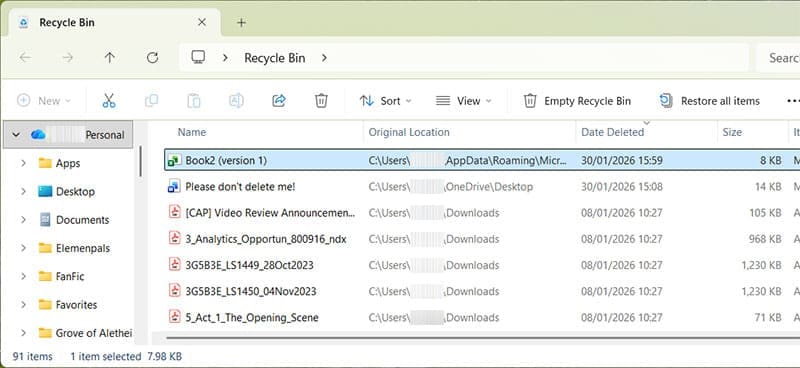Expand the Apps folder chevron
The height and width of the screenshot is (368, 800).
coord(23,163)
